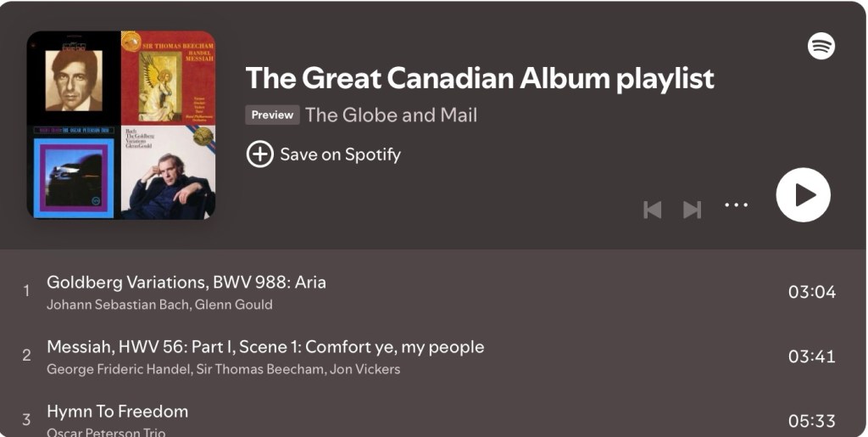868x437 pixels.
Task: Click the plus icon to save on Spotify
Action: (259, 154)
